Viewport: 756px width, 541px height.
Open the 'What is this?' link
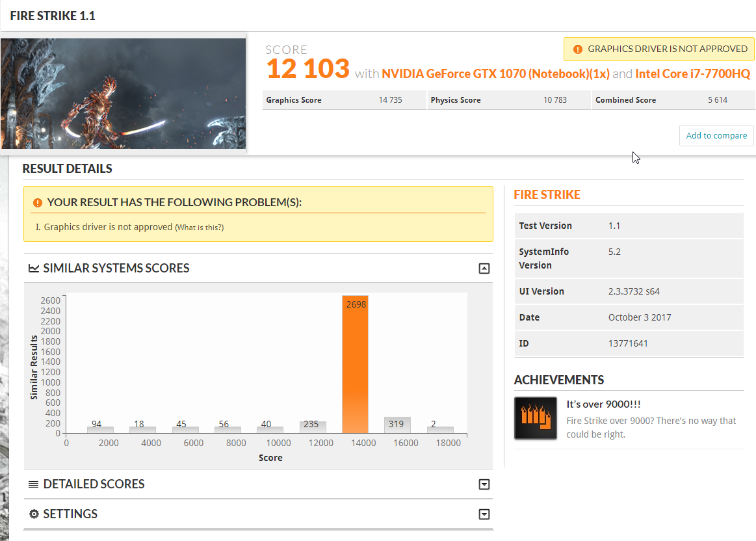[x=199, y=228]
